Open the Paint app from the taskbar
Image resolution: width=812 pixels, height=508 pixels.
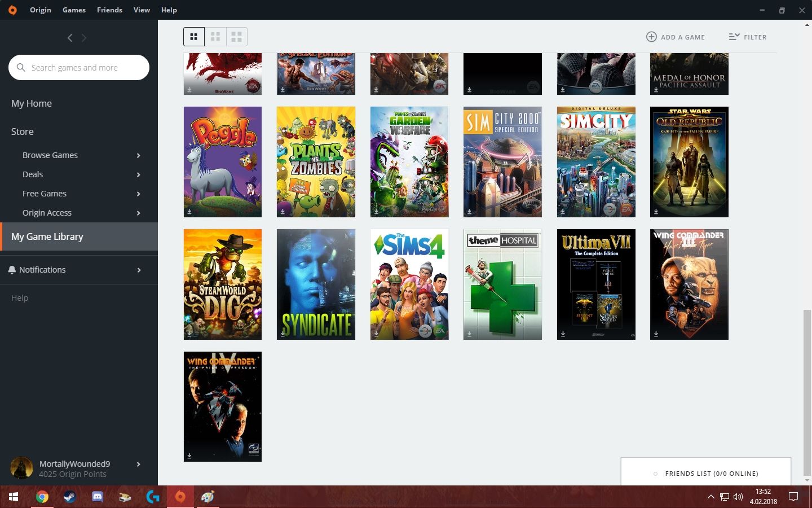pos(208,497)
